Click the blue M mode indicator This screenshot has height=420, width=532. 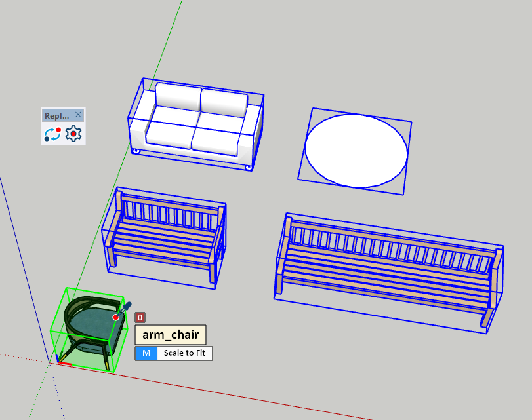pos(146,353)
